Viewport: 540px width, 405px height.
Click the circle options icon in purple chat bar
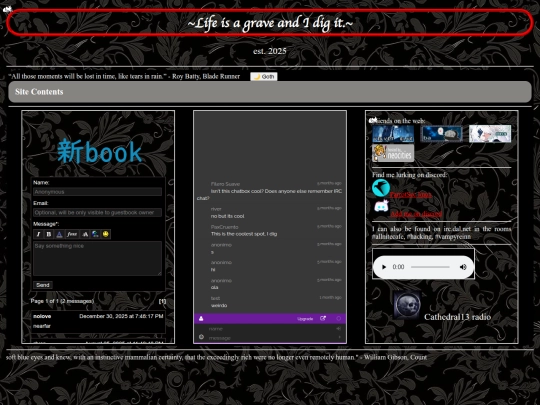pyautogui.click(x=339, y=319)
